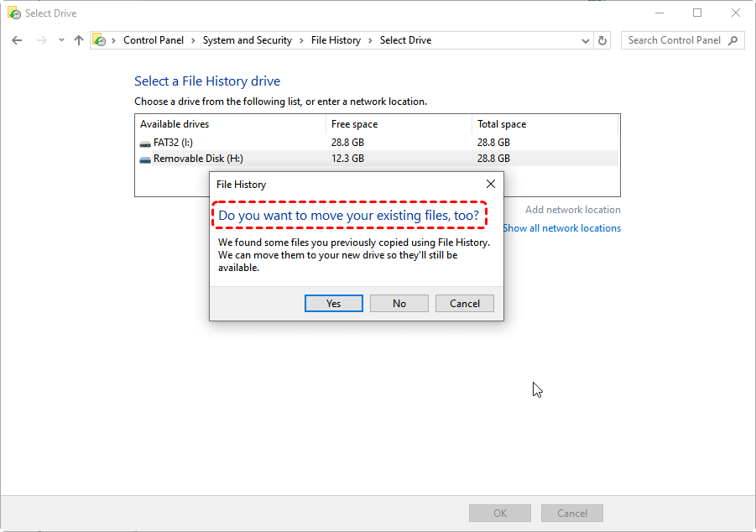Screen dimensions: 756x532
Task: Close the File History dialog
Action: pos(490,184)
